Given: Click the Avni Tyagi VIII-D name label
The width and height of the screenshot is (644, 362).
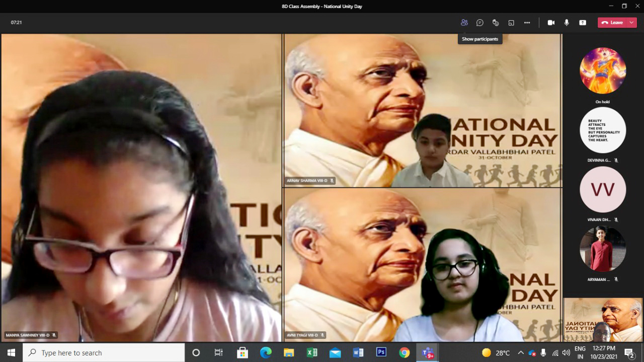Looking at the screenshot, I should click(305, 335).
